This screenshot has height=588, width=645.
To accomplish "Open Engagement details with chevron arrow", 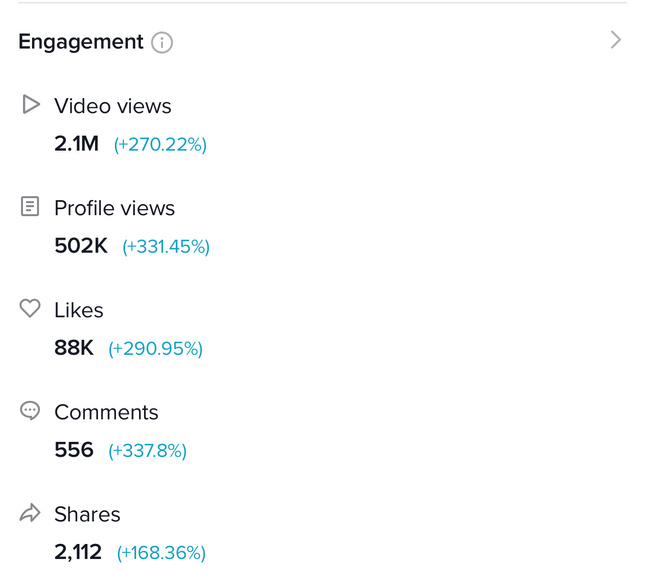I will (x=615, y=40).
